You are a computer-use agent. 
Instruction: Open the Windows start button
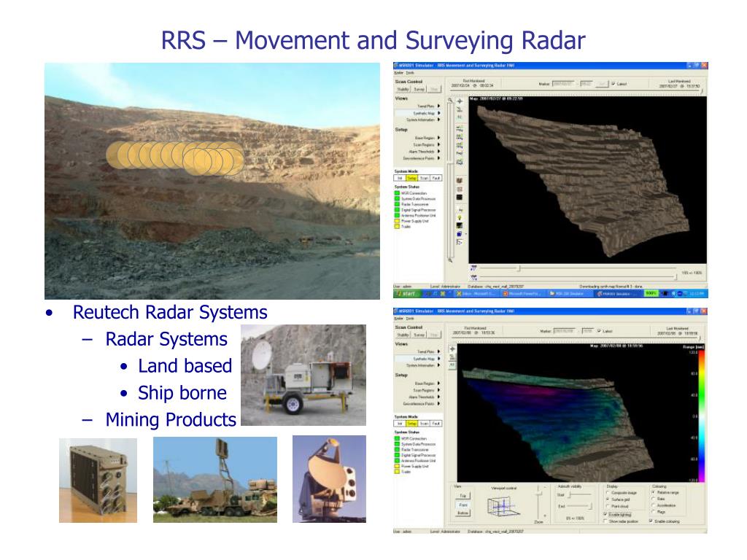[x=406, y=294]
